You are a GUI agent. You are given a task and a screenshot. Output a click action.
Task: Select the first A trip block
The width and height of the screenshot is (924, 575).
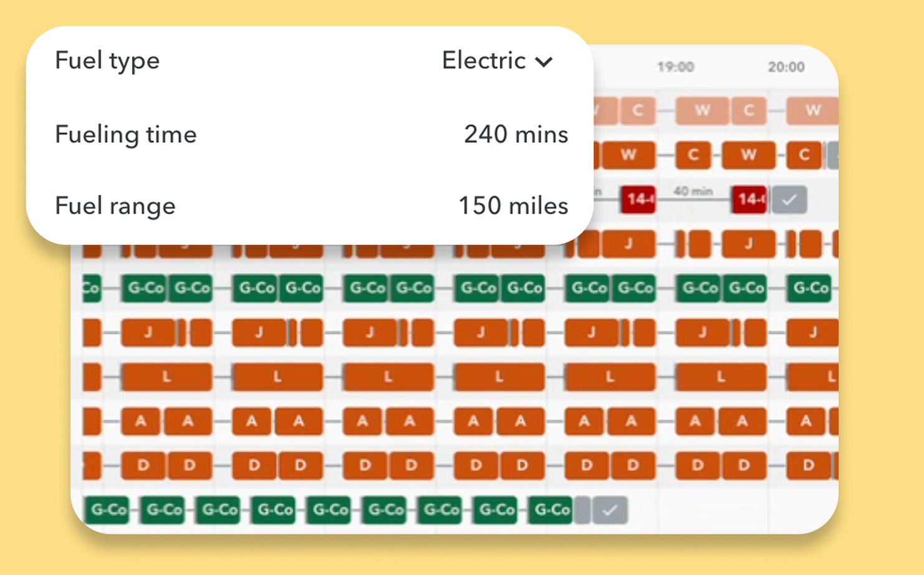click(x=142, y=421)
